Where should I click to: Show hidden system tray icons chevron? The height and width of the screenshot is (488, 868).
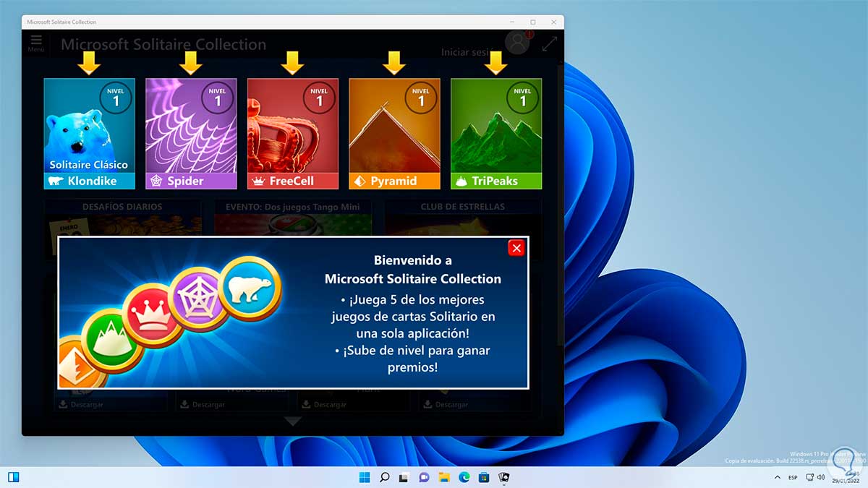point(777,477)
